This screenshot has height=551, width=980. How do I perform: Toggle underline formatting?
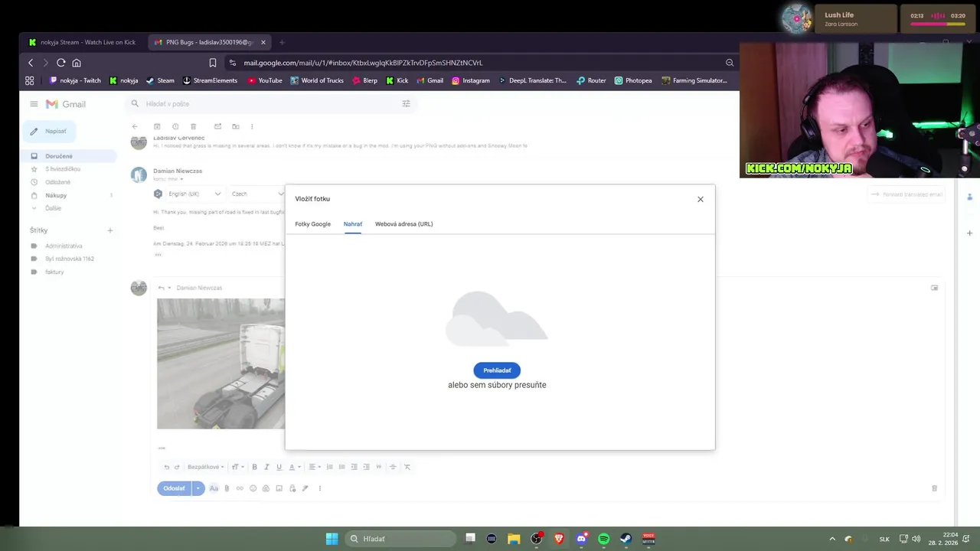[x=279, y=467]
